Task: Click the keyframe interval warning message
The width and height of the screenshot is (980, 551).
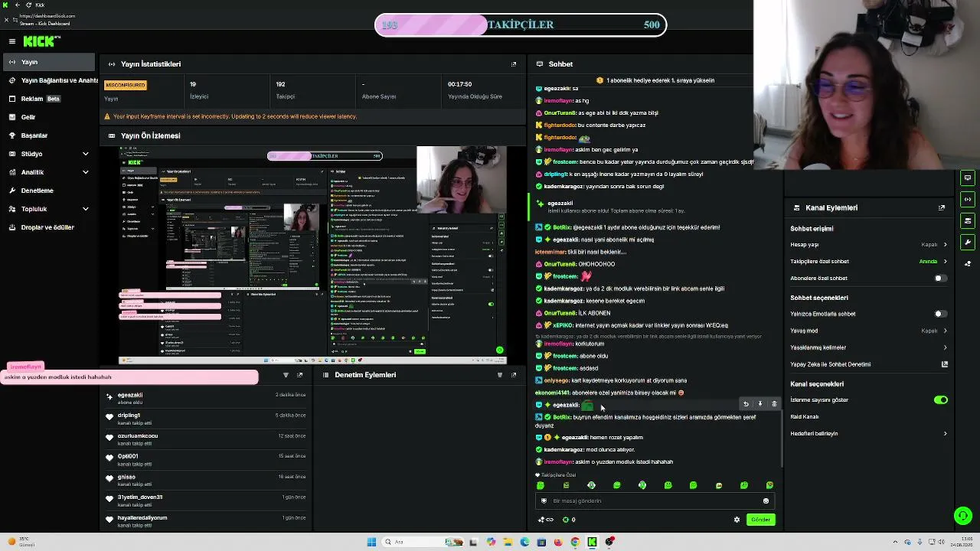Action: [x=235, y=116]
